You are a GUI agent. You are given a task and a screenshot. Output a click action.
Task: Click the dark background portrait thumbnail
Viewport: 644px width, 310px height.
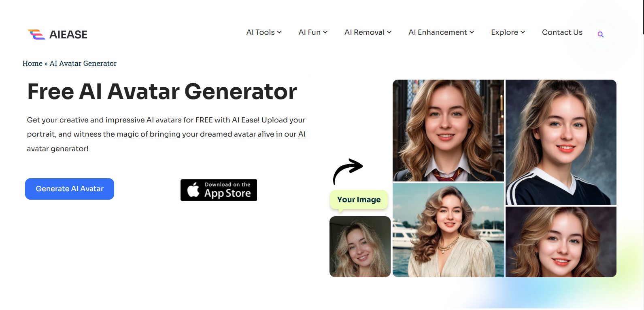[561, 242]
